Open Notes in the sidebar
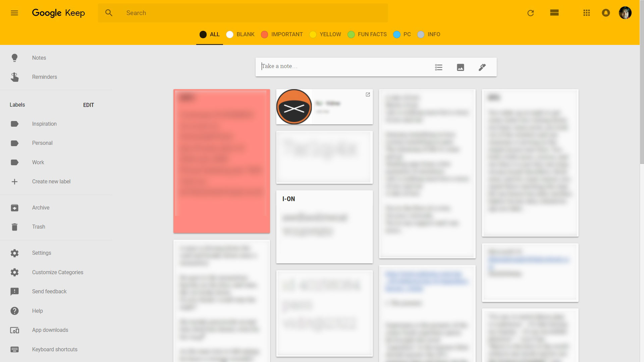This screenshot has height=362, width=644. tap(39, 58)
